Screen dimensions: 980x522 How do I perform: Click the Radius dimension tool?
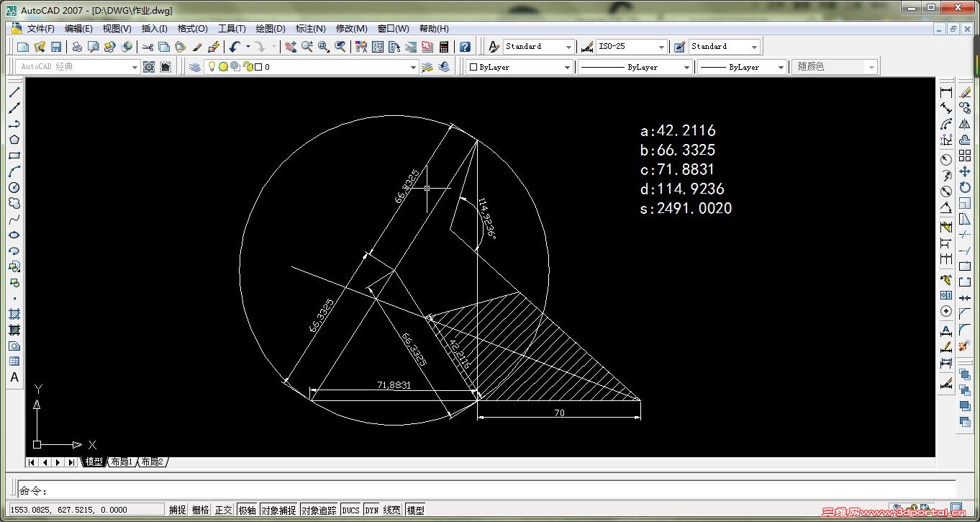(x=946, y=159)
